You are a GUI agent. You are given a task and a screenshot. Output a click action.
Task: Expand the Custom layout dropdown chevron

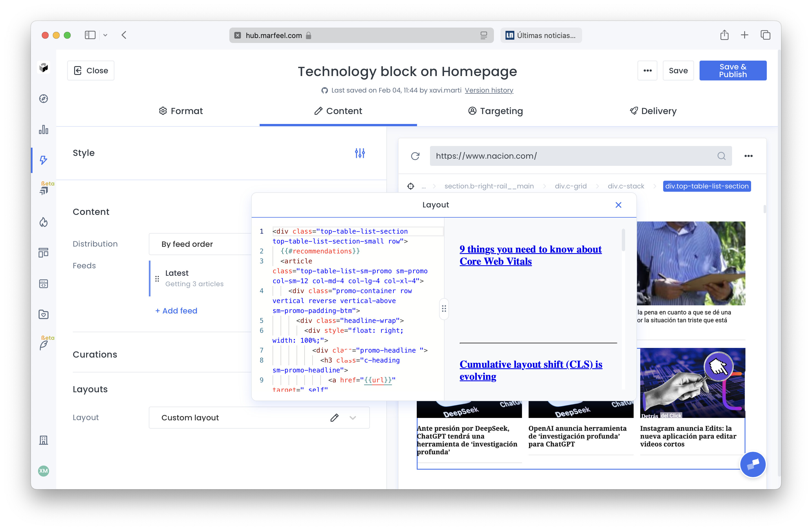tap(353, 417)
